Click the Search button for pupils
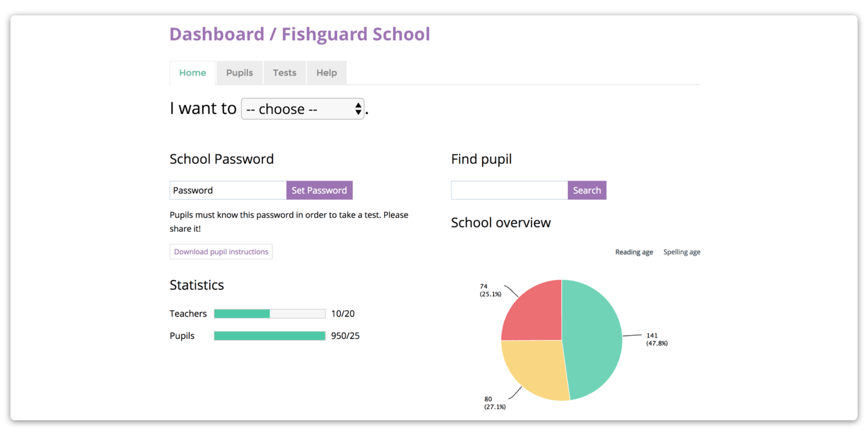This screenshot has height=435, width=868. 586,191
